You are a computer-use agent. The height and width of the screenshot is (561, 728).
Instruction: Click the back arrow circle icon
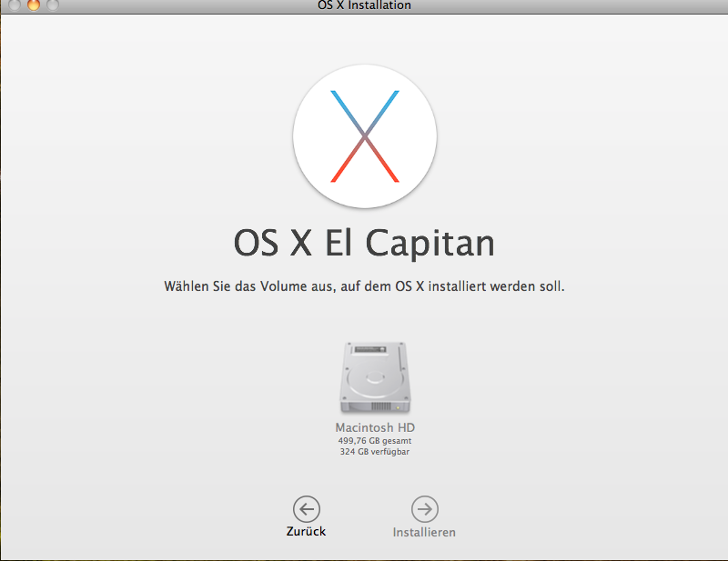click(x=307, y=509)
